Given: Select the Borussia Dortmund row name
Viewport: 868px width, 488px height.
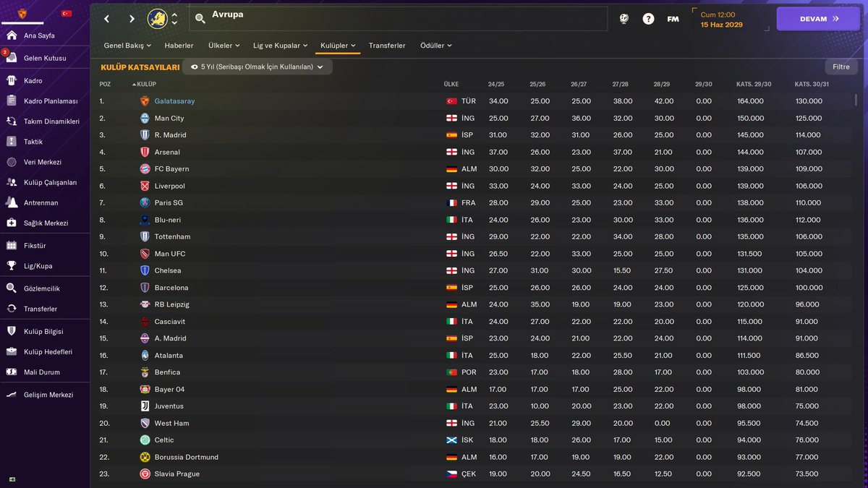Looking at the screenshot, I should coord(187,457).
